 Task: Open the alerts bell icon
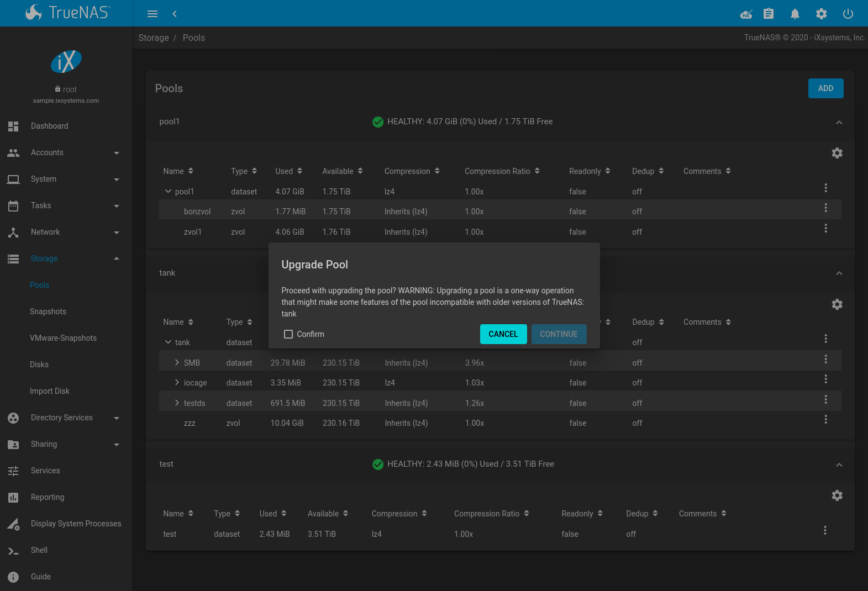click(x=795, y=14)
